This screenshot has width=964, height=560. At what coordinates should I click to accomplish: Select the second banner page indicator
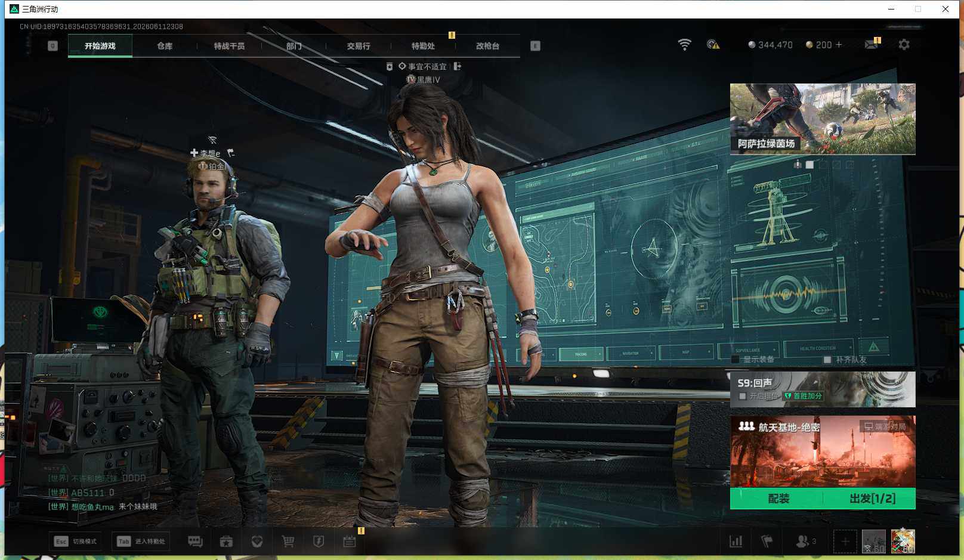click(x=809, y=165)
